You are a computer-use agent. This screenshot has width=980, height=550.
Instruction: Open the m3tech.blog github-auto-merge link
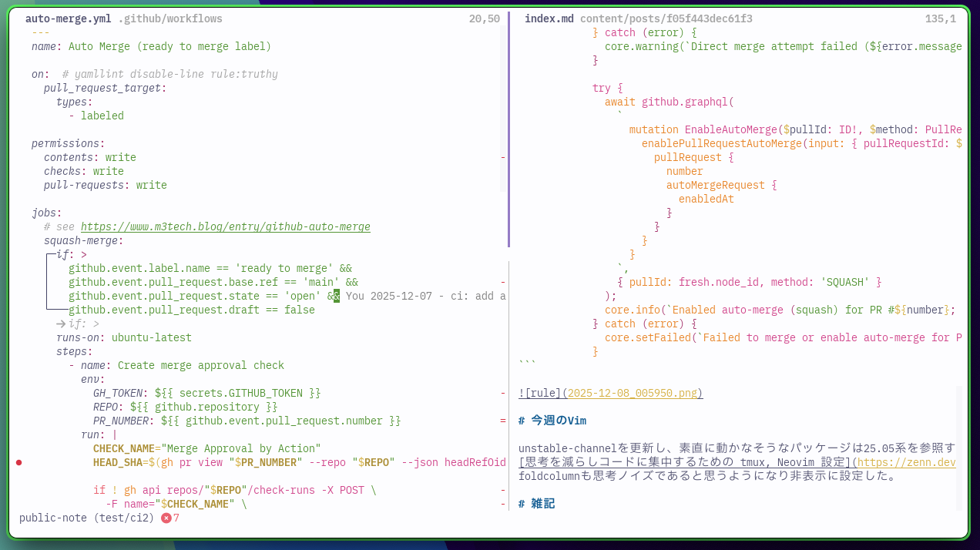coord(226,226)
